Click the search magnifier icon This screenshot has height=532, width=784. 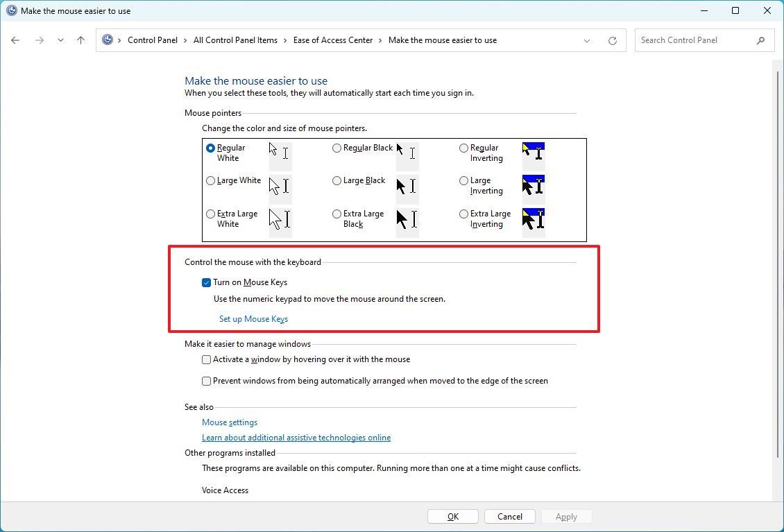761,40
